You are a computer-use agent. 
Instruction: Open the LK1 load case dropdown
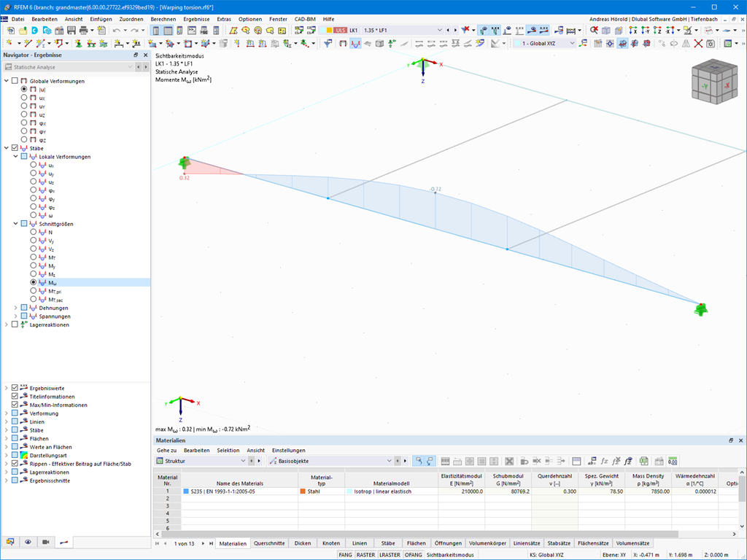[x=439, y=31]
